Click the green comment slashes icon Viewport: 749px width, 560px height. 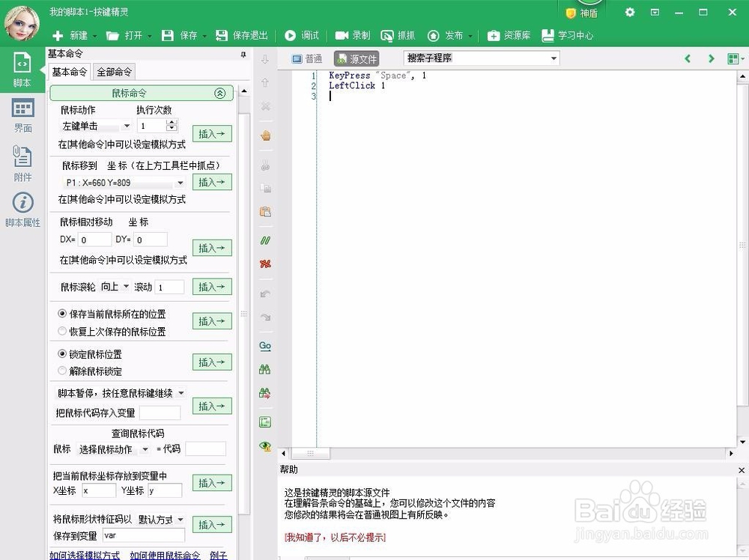(265, 240)
